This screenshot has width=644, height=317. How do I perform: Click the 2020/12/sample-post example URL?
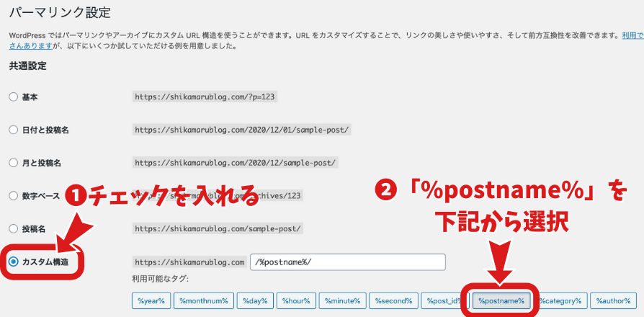236,163
